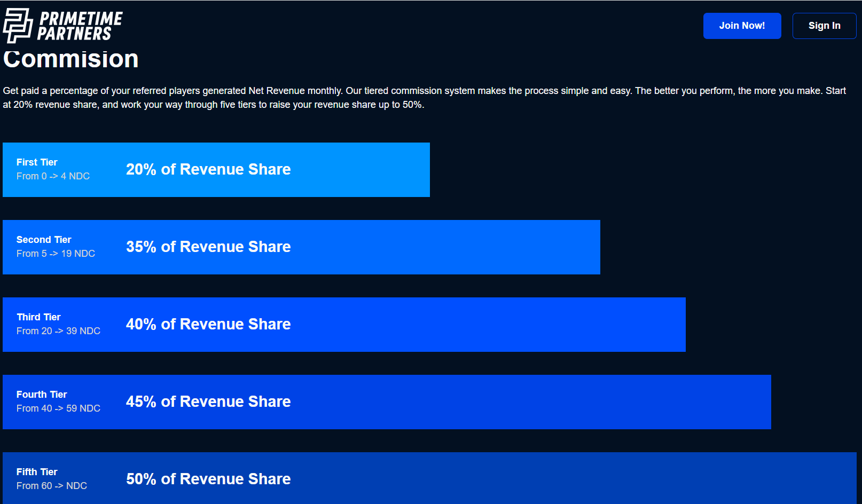
Task: Click the From 40 -> 59 NDC range
Action: tap(58, 408)
